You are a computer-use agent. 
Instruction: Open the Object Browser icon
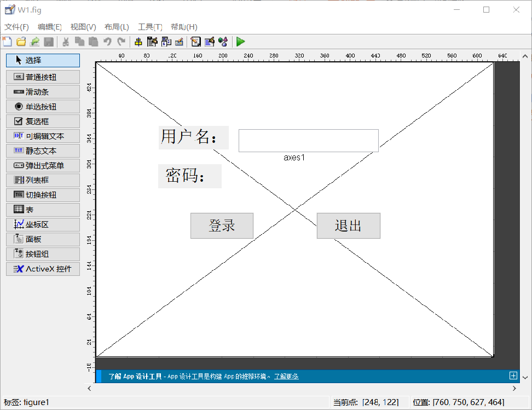223,41
